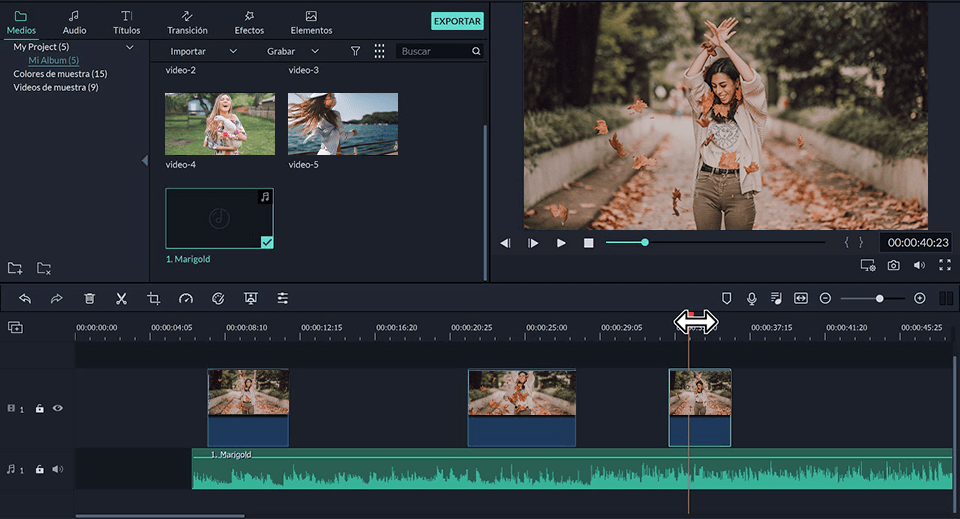This screenshot has width=960, height=519.
Task: Click the timeline column-view toggle icon
Action: pos(946,299)
